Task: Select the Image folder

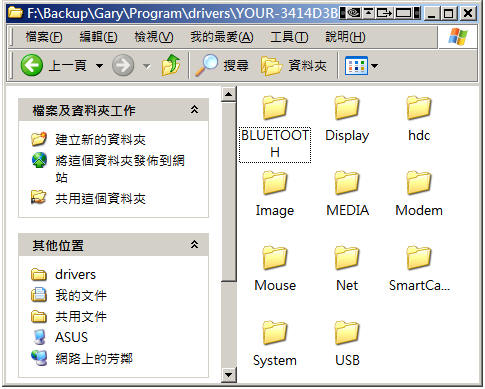Action: click(x=275, y=194)
